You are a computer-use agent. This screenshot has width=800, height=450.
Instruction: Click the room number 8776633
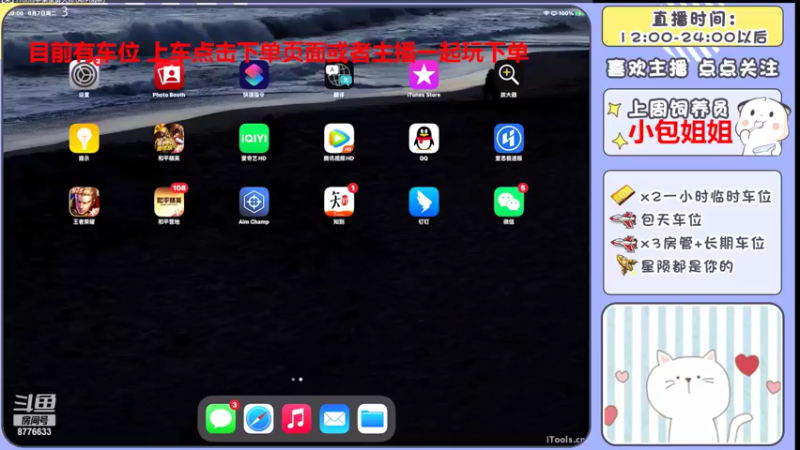34,432
